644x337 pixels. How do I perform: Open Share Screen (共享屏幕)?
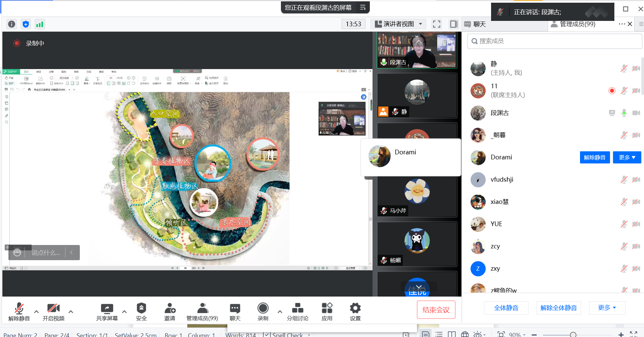107,312
